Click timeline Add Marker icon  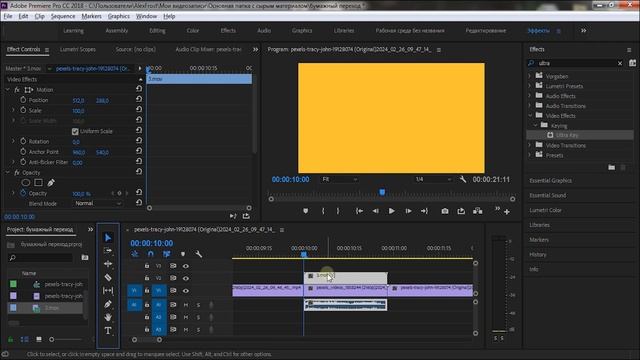click(182, 254)
